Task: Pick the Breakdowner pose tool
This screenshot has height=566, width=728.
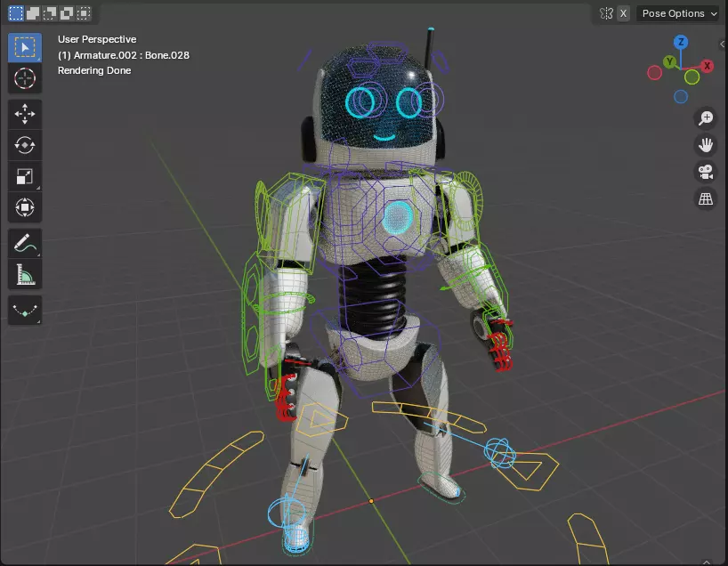Action: 25,311
